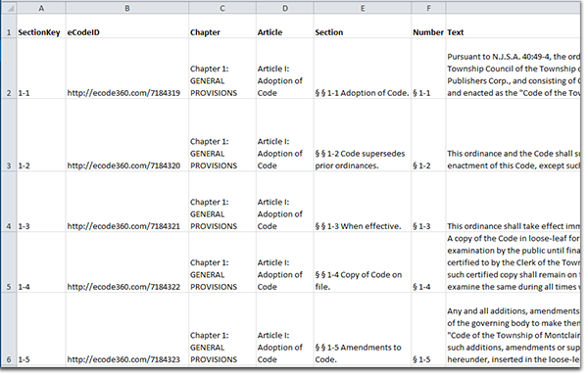This screenshot has height=375, width=588.
Task: Select Number cell '§ 1-4'
Action: [x=428, y=262]
